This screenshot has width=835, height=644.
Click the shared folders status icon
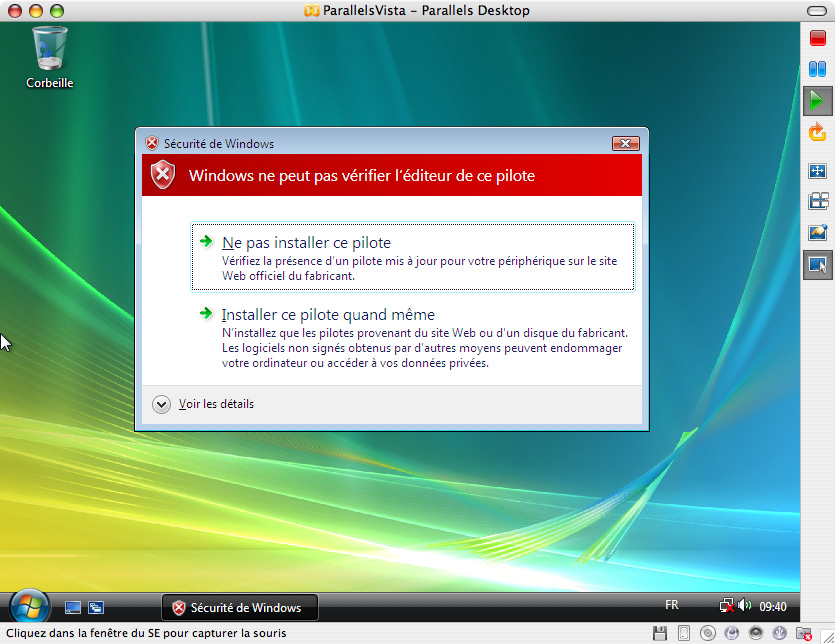tap(804, 633)
